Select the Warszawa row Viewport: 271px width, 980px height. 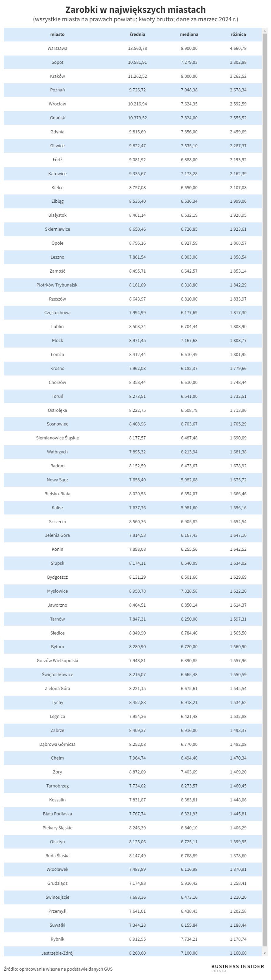133,48
